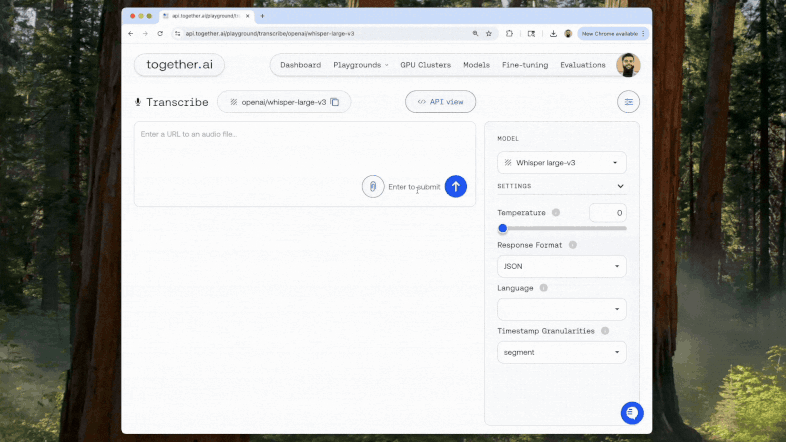Switch to API view
The image size is (786, 442).
point(440,102)
